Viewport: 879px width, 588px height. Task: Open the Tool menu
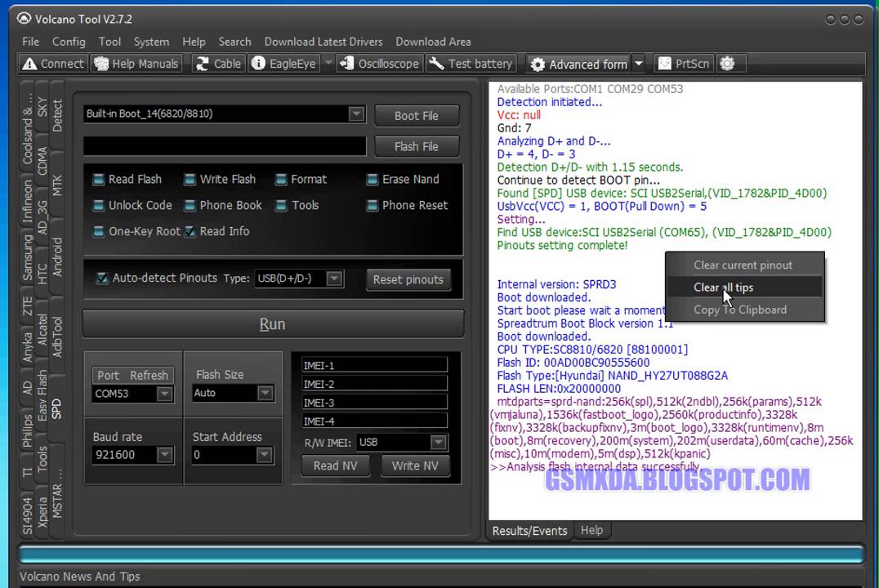109,42
